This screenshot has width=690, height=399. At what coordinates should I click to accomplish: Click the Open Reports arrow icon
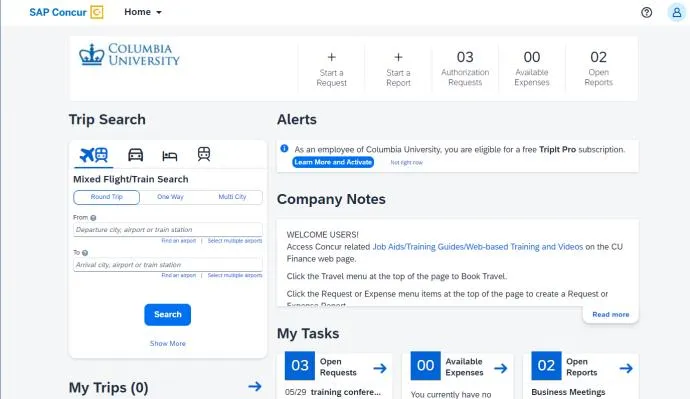pyautogui.click(x=626, y=368)
